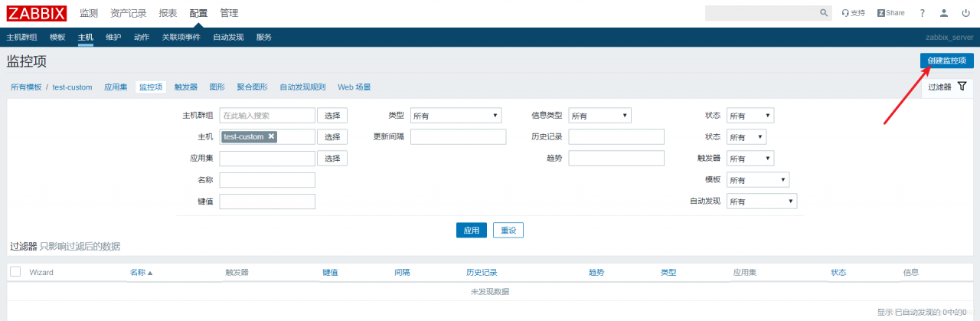Switch to the 触发器 tab

(186, 87)
